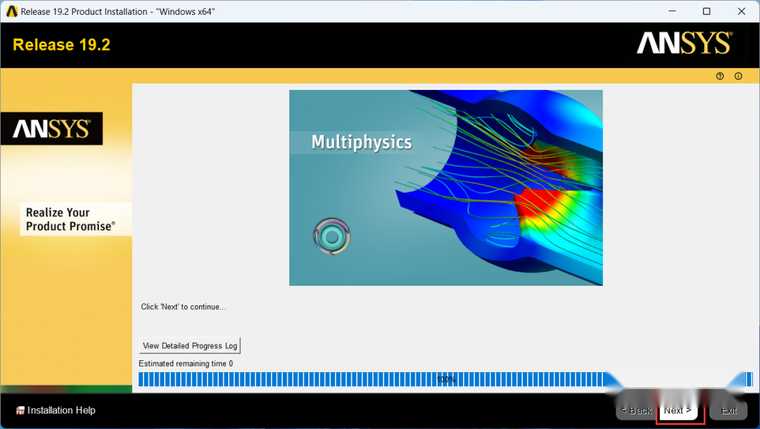This screenshot has height=429, width=760.
Task: Minimize the installer window
Action: click(x=672, y=11)
